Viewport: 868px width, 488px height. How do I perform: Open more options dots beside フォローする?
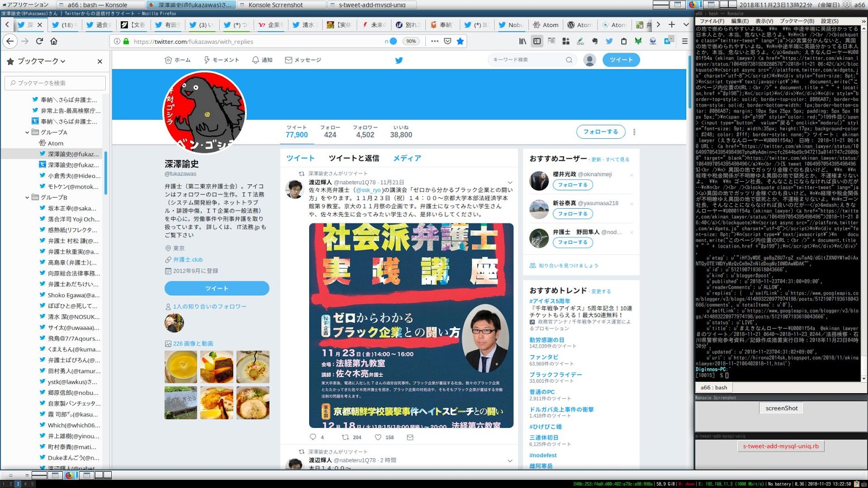click(634, 132)
